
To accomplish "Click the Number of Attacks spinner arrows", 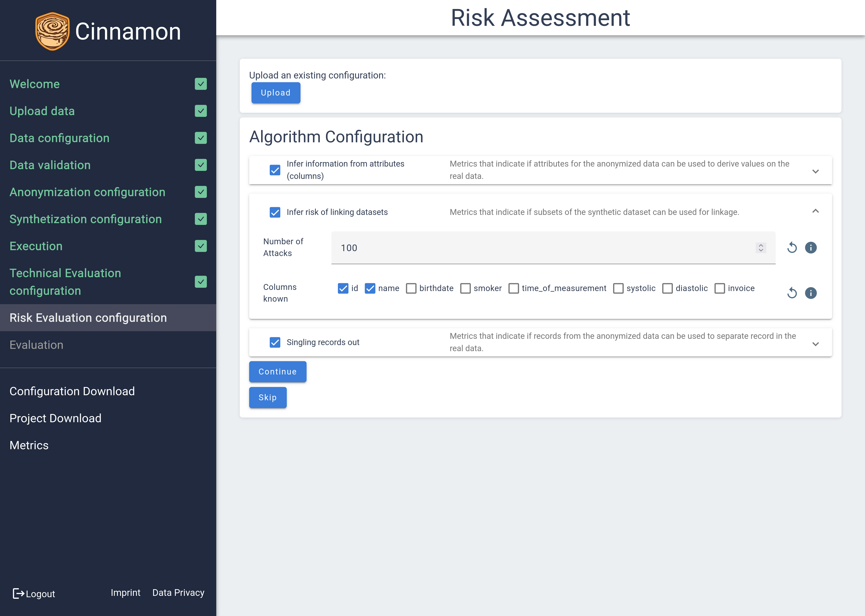I will click(761, 248).
